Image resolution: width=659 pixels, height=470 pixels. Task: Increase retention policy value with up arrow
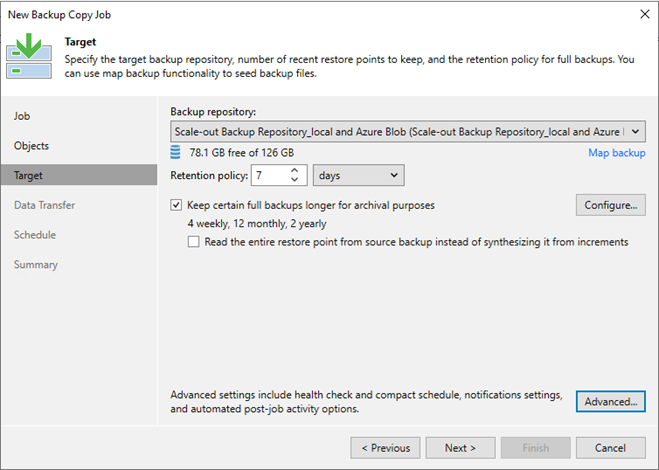[x=295, y=170]
